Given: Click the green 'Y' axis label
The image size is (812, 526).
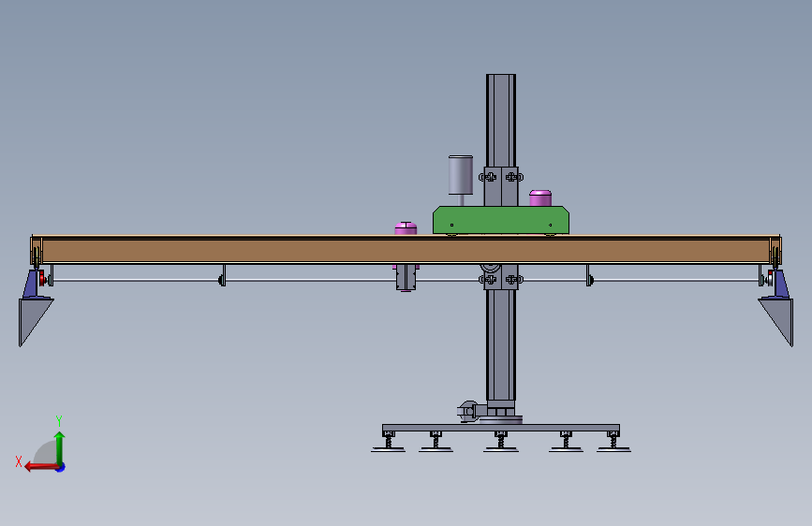Looking at the screenshot, I should coord(59,420).
